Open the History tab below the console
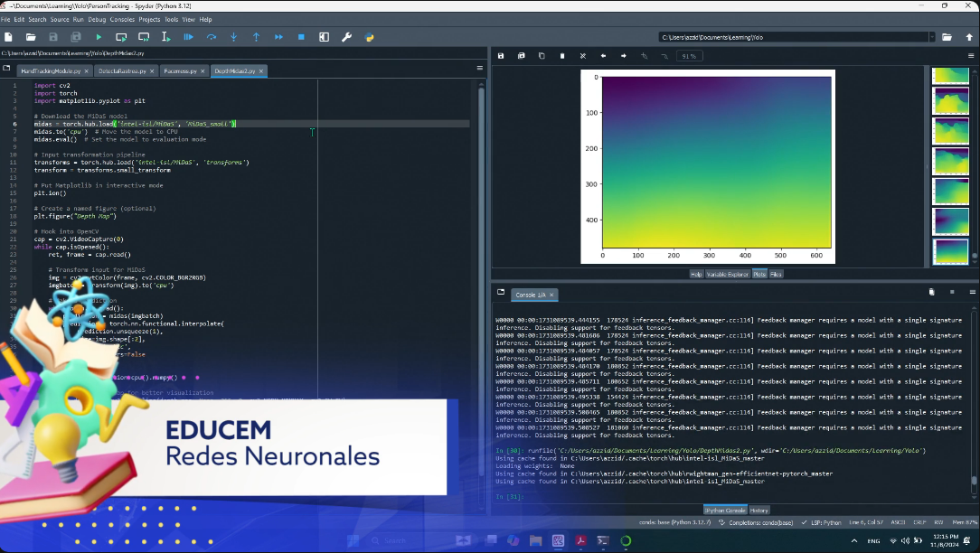 (759, 511)
